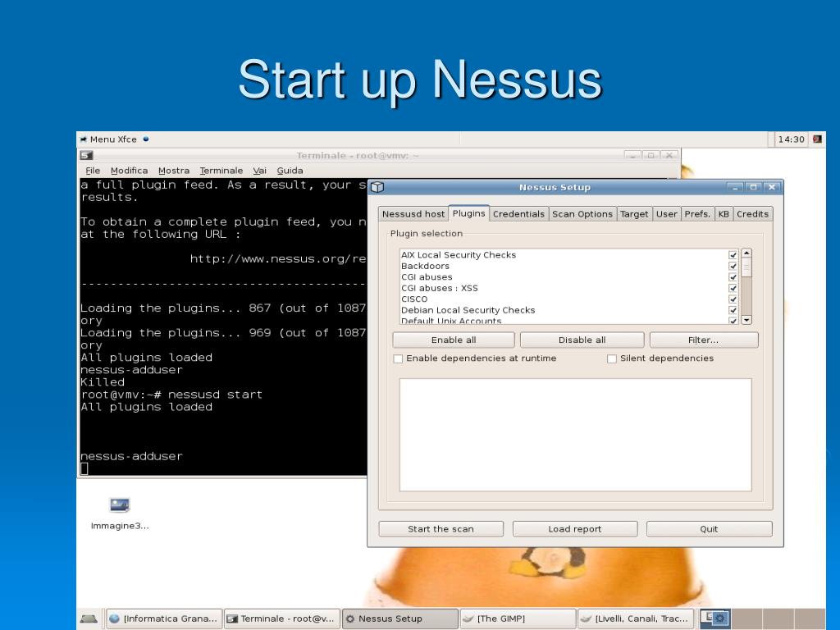Click the plugin list scrollbar handle
Image resolution: width=840 pixels, height=630 pixels.
(x=746, y=267)
